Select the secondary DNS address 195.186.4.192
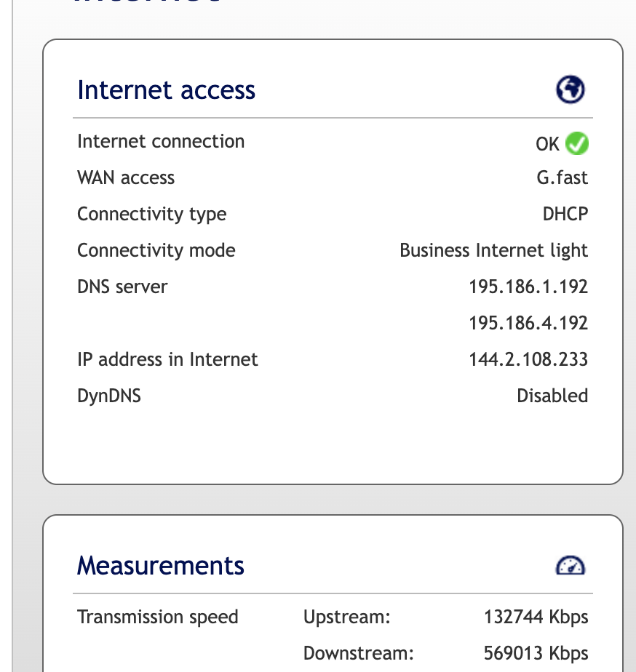Screen dimensions: 636x672 528,323
